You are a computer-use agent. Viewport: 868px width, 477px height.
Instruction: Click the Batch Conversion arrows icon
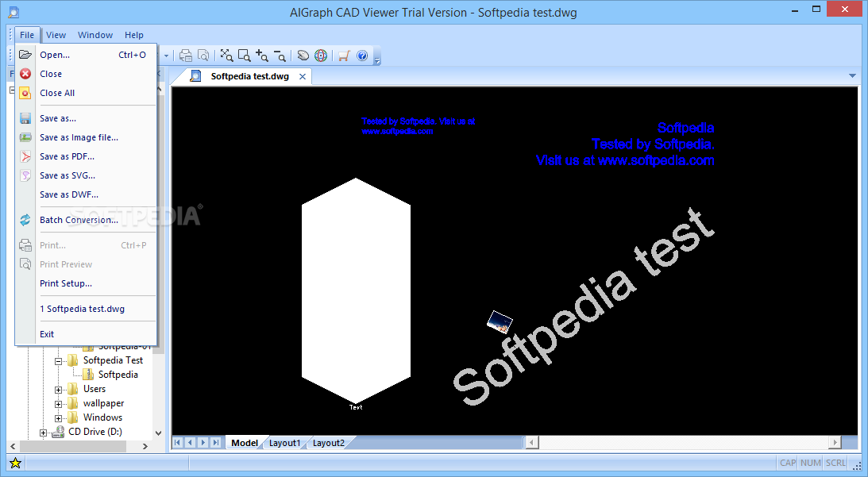[25, 220]
